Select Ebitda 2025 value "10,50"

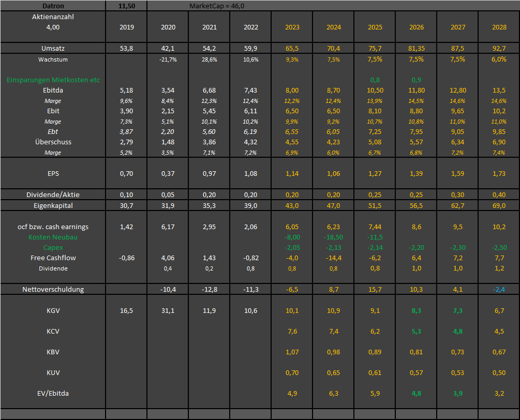tap(375, 90)
